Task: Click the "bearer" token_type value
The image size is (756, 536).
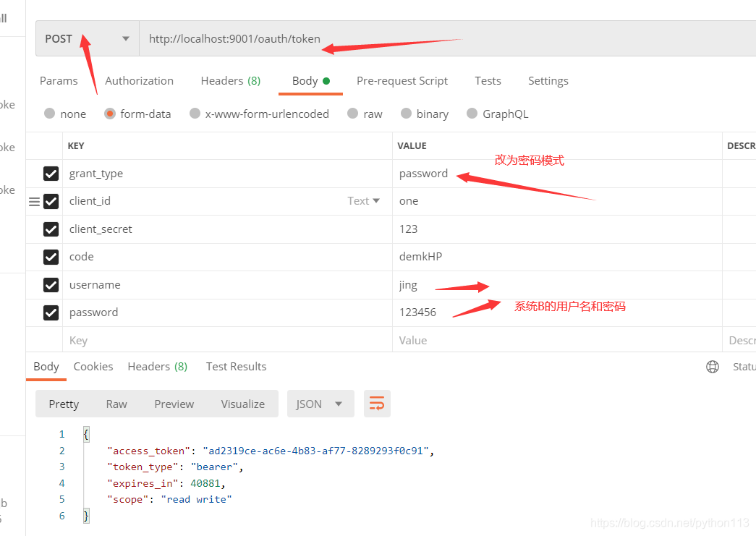Action: (214, 467)
